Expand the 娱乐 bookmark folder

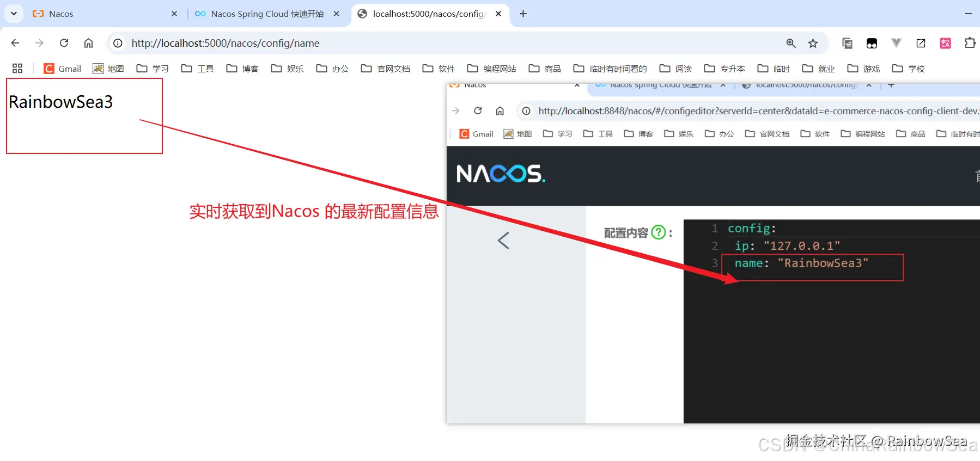pyautogui.click(x=287, y=69)
